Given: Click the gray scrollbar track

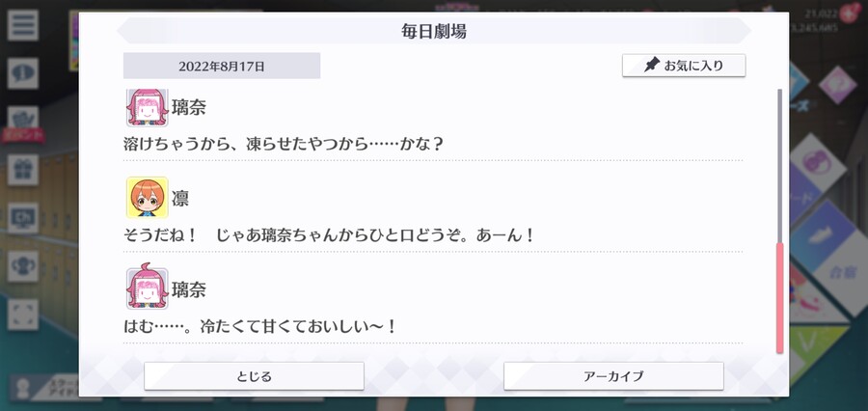Looking at the screenshot, I should click(x=779, y=165).
